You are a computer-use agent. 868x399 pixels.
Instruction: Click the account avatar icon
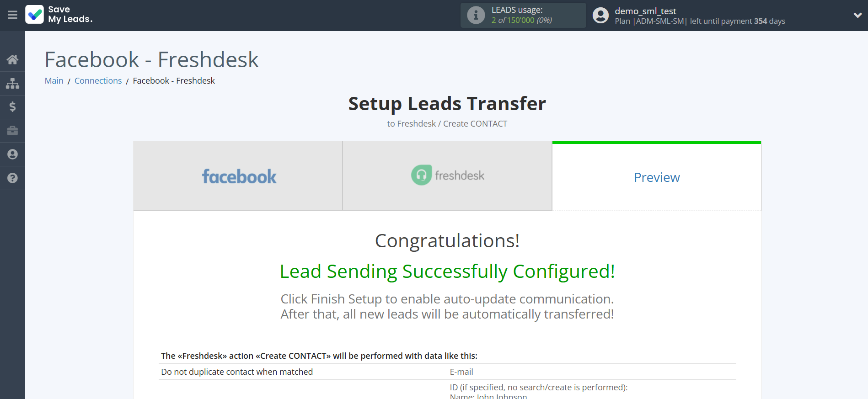point(600,16)
